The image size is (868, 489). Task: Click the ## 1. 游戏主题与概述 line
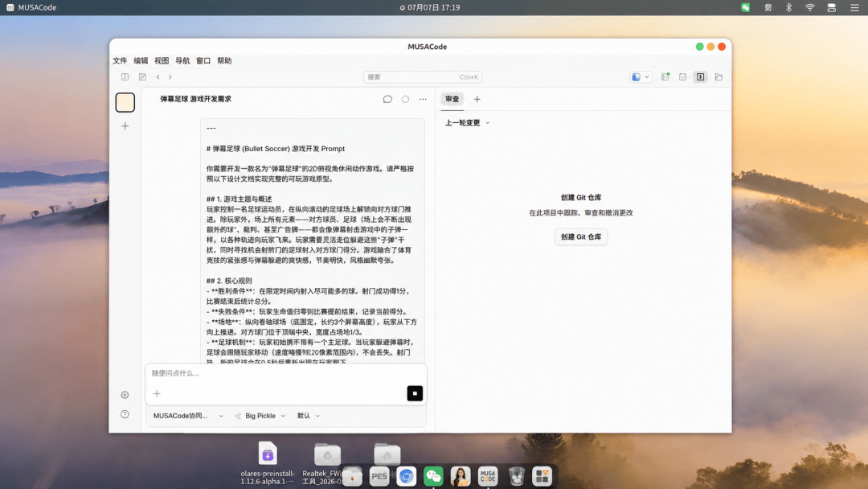[x=240, y=199]
